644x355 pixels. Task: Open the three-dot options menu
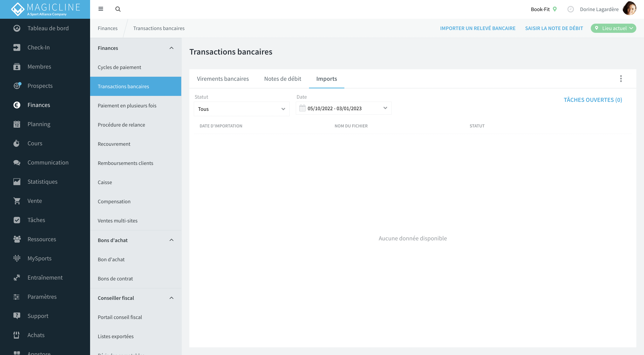621,79
